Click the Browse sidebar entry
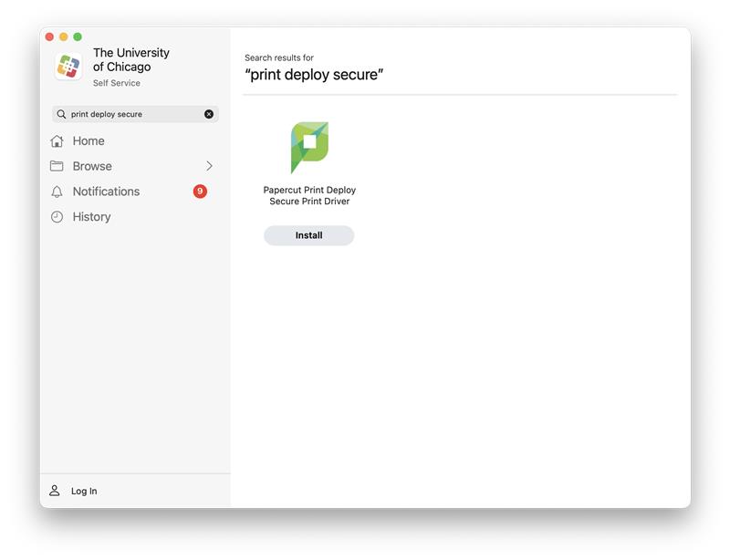 (93, 166)
